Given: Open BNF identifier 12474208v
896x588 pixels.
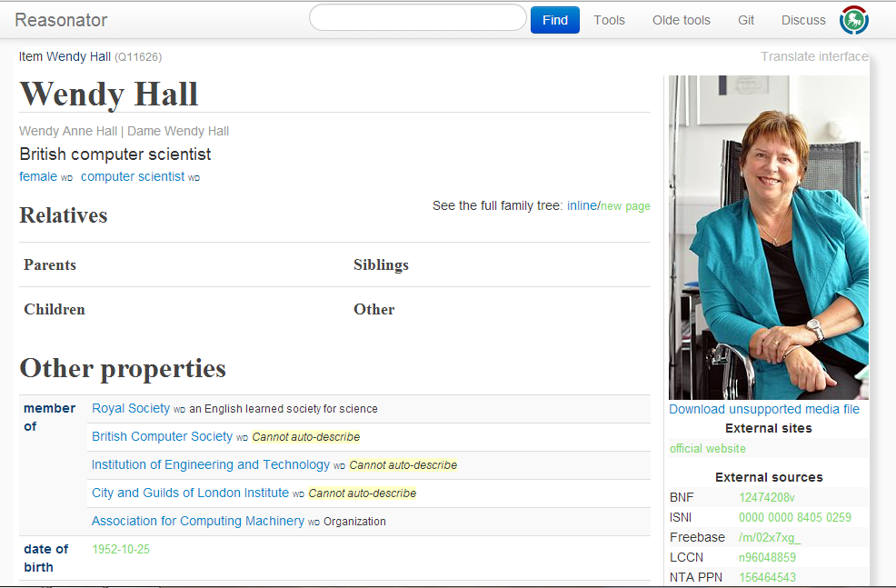Looking at the screenshot, I should (x=767, y=497).
